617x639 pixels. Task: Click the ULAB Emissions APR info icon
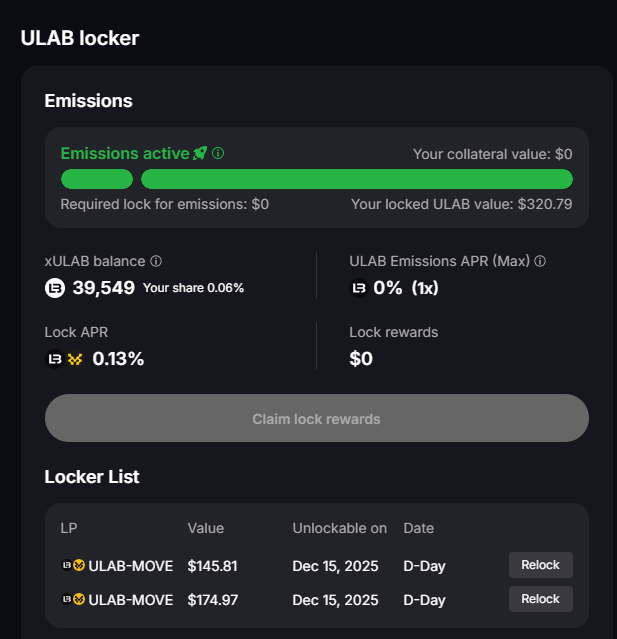(x=540, y=261)
